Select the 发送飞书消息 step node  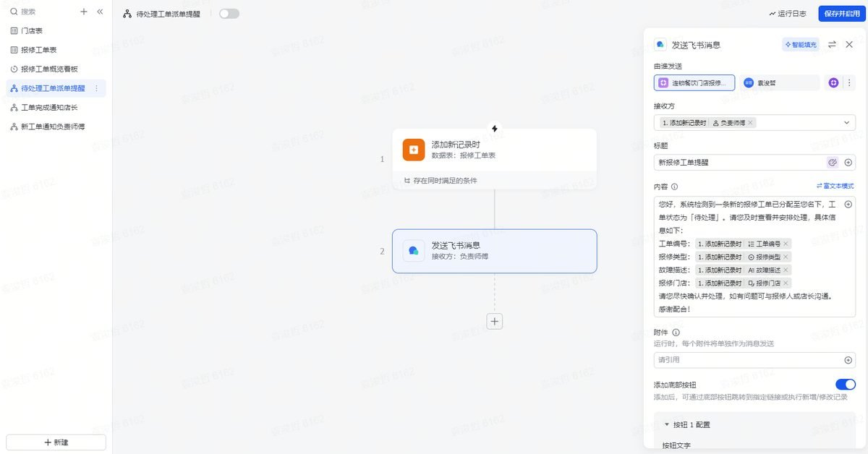[x=495, y=251]
